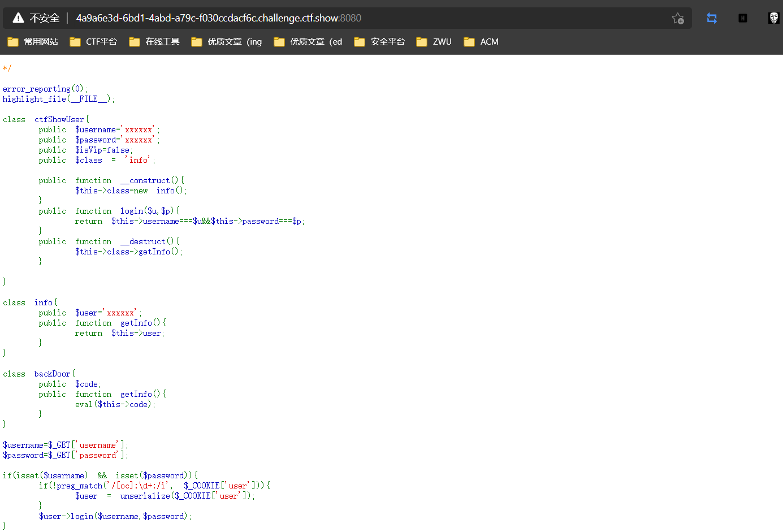
Task: Click the return $this->user line
Action: (x=120, y=333)
